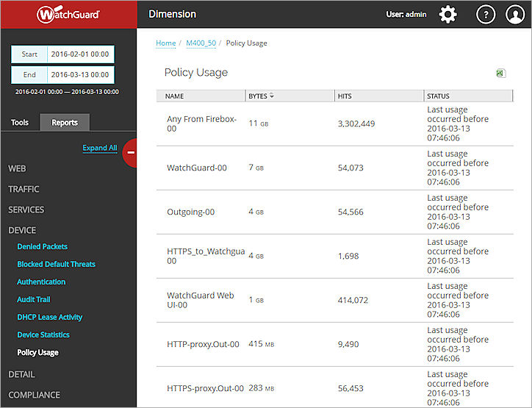Collapse the DEVICE report section
The height and width of the screenshot is (408, 532).
22,230
